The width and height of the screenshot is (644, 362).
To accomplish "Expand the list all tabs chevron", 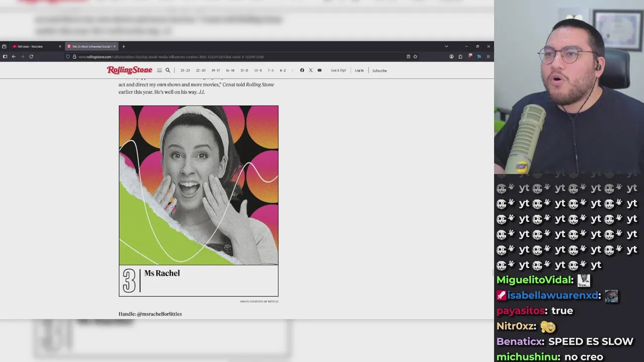I will tap(446, 46).
